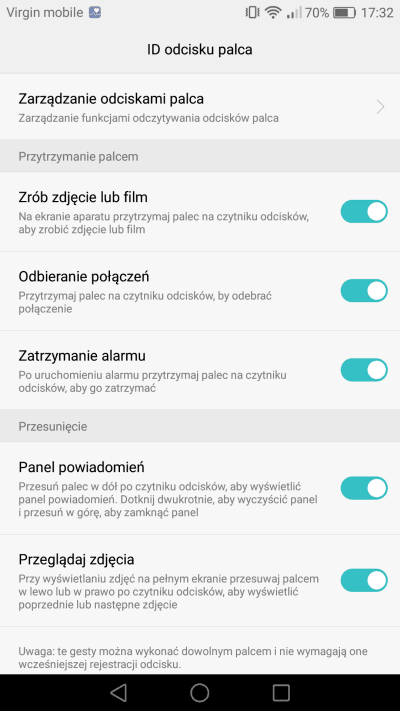Tap the Wi-Fi icon in status bar

tap(273, 13)
